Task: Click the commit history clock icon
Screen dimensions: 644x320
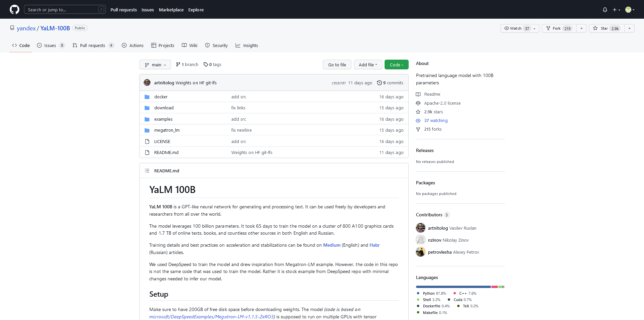Action: coord(379,83)
